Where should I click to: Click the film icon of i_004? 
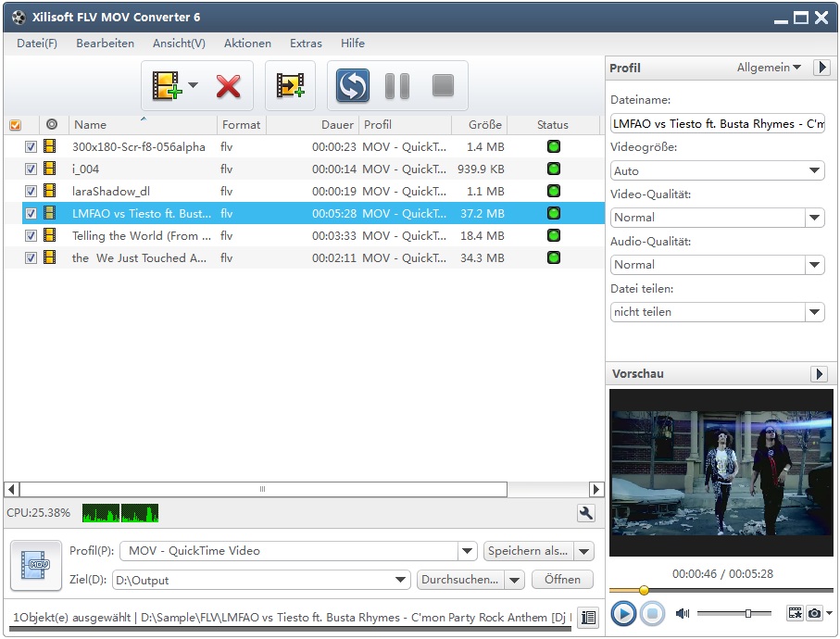coord(49,169)
